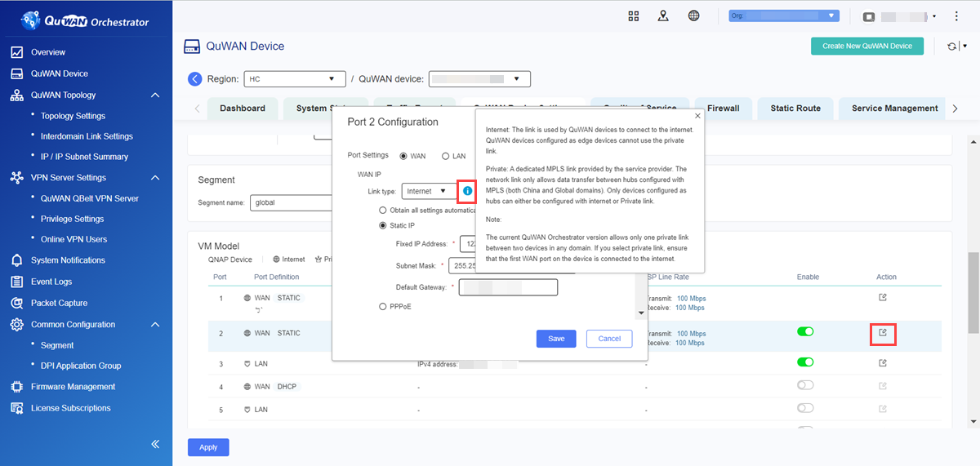
Task: Close the link type tooltip popup
Action: (697, 116)
